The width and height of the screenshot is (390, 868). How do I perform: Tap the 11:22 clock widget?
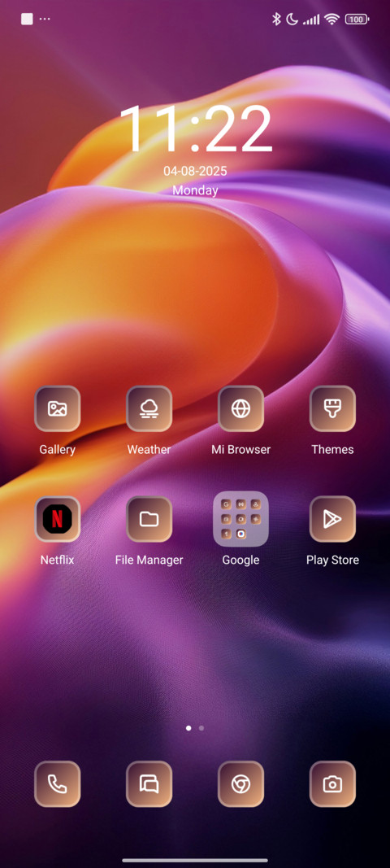pyautogui.click(x=195, y=128)
